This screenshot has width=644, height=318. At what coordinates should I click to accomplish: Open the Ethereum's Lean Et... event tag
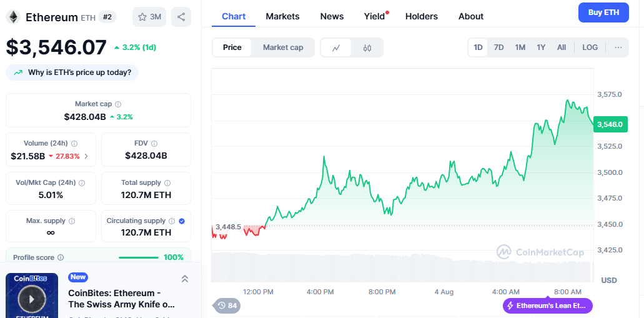tap(547, 306)
